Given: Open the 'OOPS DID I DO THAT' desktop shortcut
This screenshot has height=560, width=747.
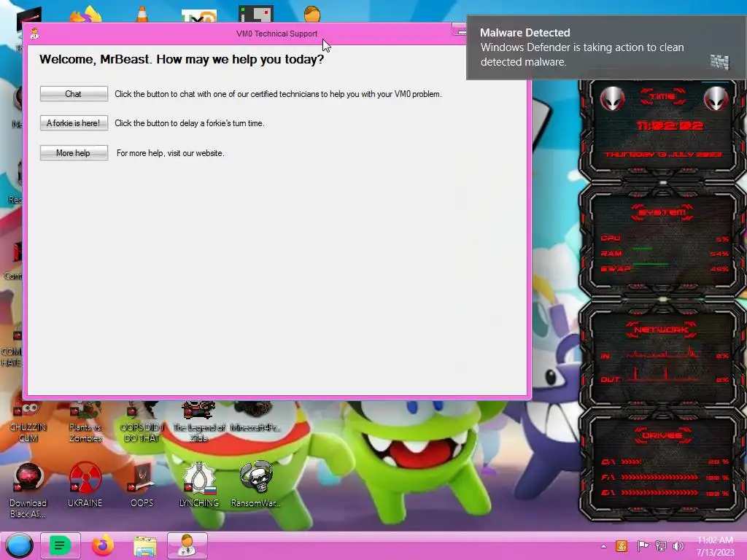Looking at the screenshot, I should (142, 423).
